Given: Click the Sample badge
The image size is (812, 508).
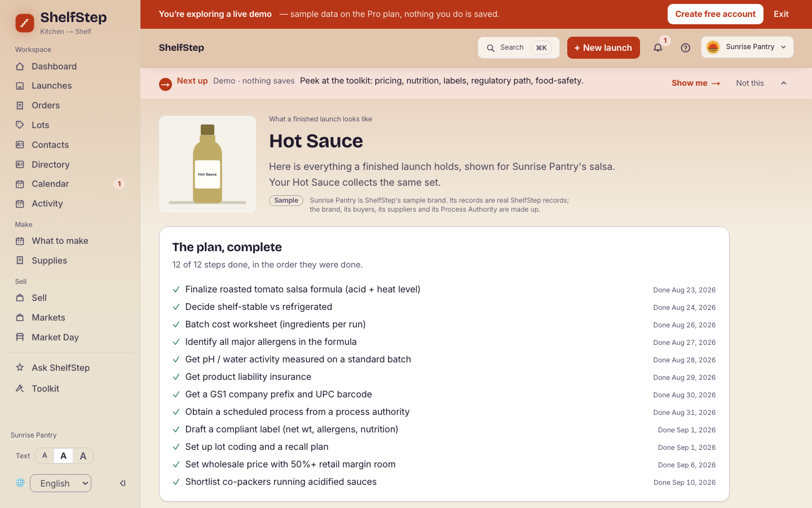Looking at the screenshot, I should (286, 200).
